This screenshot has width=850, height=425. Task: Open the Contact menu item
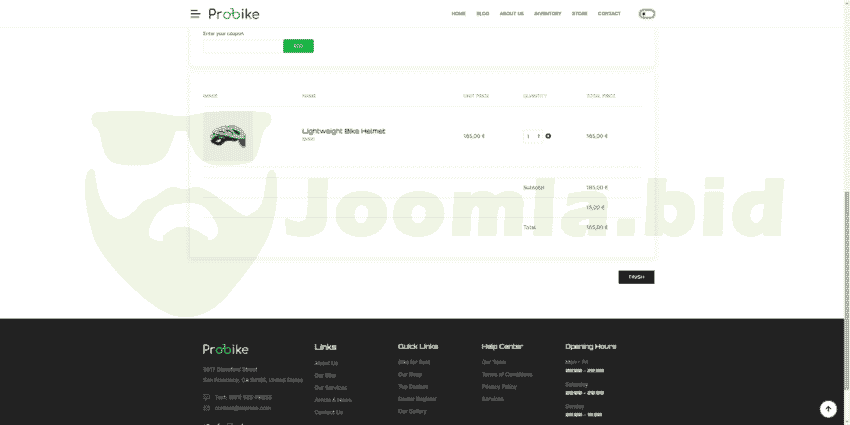tap(609, 14)
